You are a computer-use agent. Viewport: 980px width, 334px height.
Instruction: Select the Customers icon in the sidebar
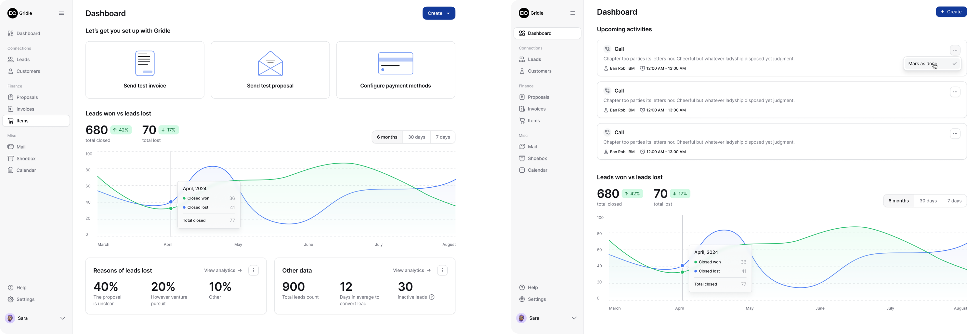pos(11,71)
